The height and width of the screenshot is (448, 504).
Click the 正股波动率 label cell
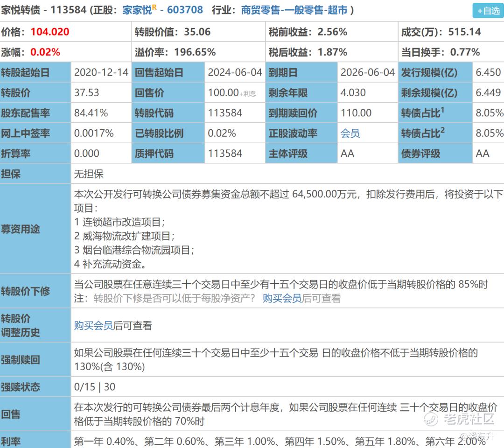301,133
